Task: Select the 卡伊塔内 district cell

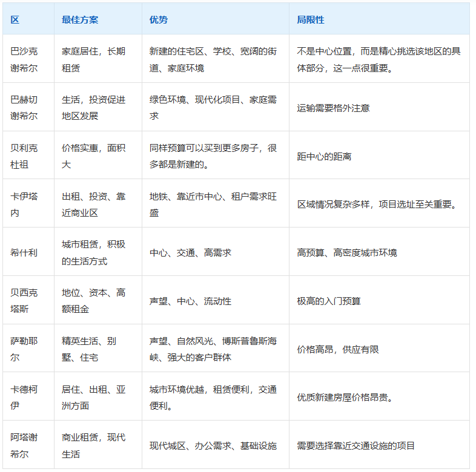Action: (x=28, y=203)
